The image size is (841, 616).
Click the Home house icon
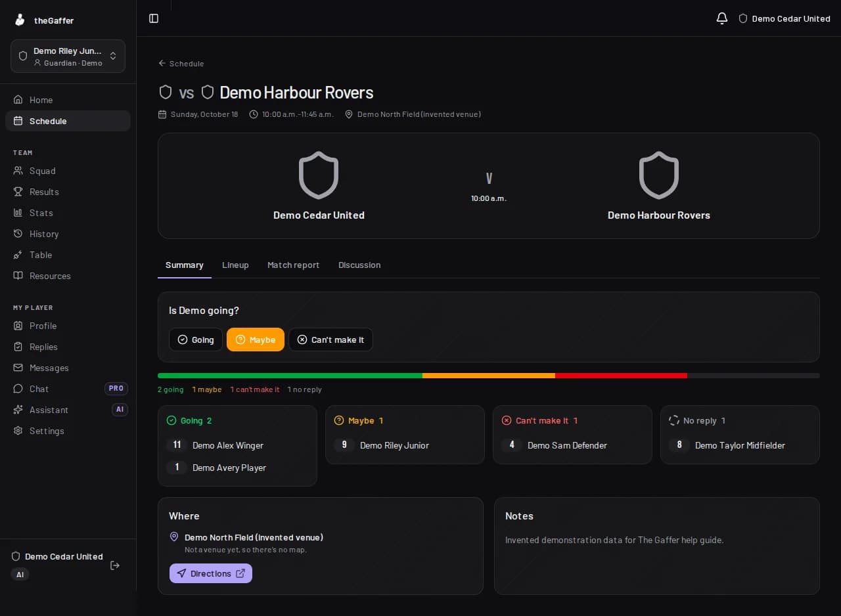click(18, 100)
